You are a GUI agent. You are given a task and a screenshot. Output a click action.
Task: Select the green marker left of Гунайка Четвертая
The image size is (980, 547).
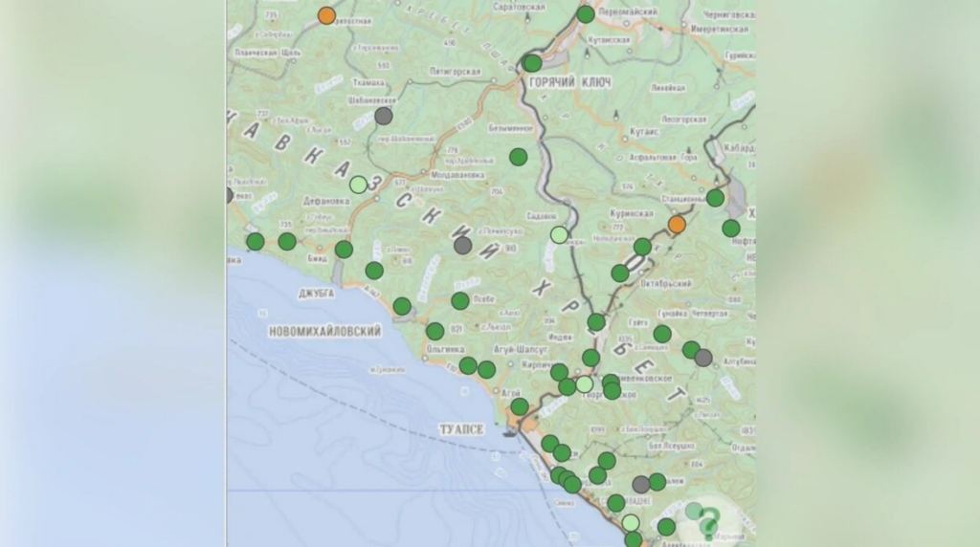pos(662,334)
